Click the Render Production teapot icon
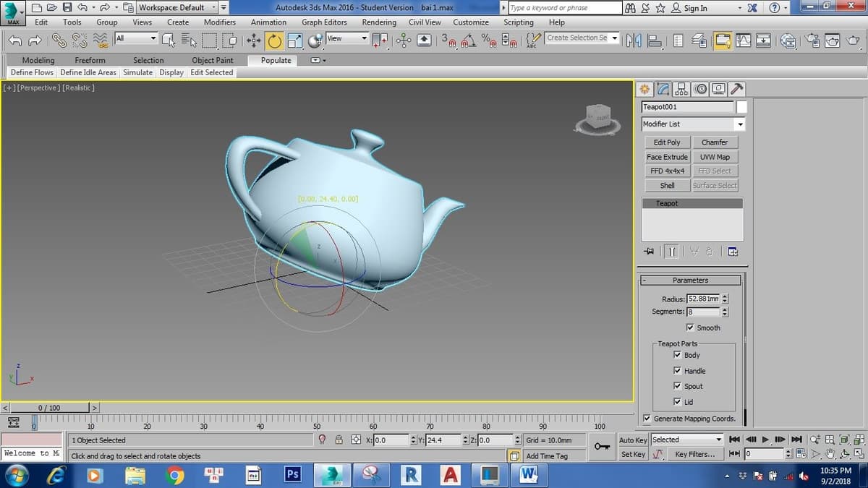The height and width of the screenshot is (488, 868). tap(854, 41)
